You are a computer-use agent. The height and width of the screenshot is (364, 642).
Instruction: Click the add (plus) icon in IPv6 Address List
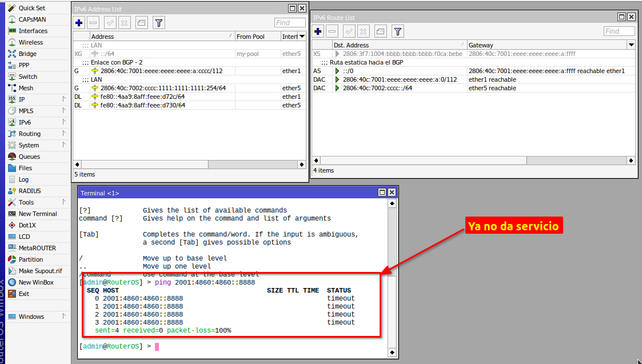tap(79, 23)
